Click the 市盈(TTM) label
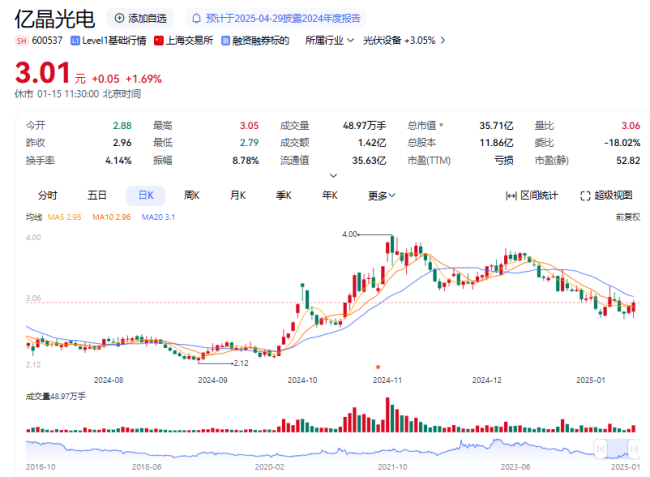The width and height of the screenshot is (650, 477). 429,160
